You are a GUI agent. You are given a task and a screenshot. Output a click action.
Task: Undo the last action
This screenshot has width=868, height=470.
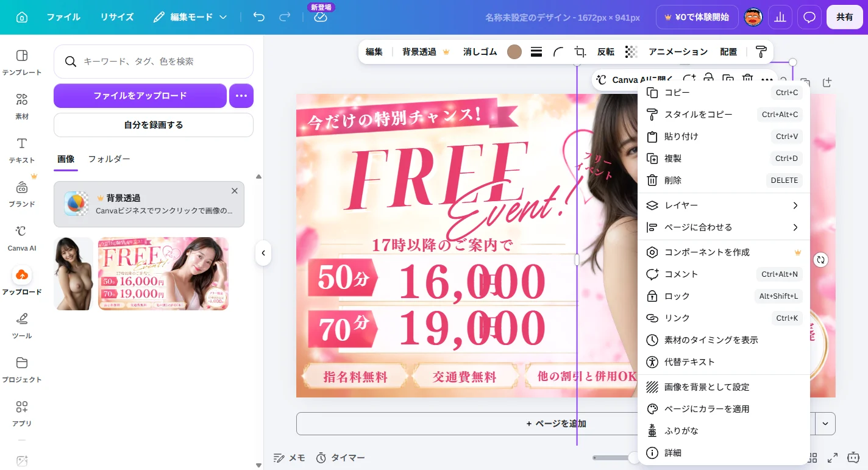[x=259, y=17]
